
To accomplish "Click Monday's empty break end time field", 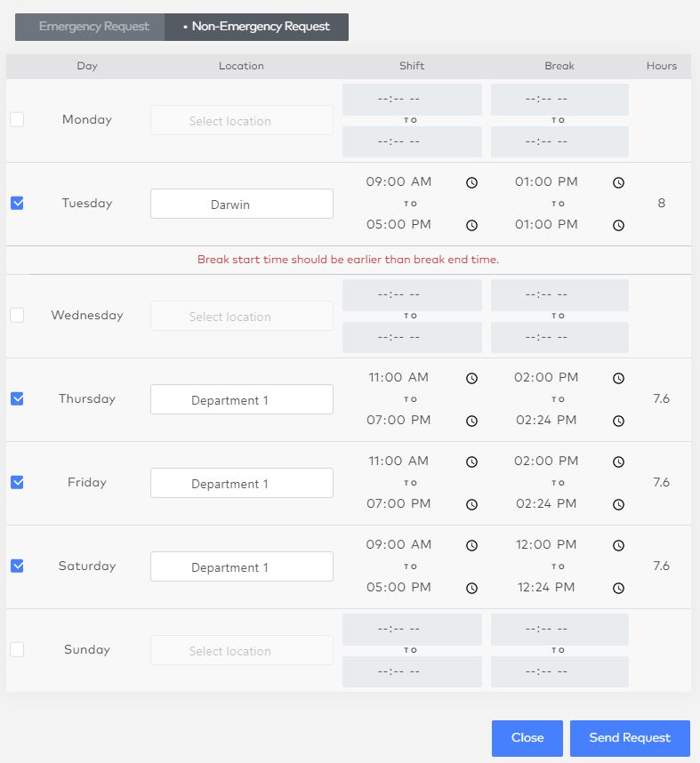I will [559, 142].
